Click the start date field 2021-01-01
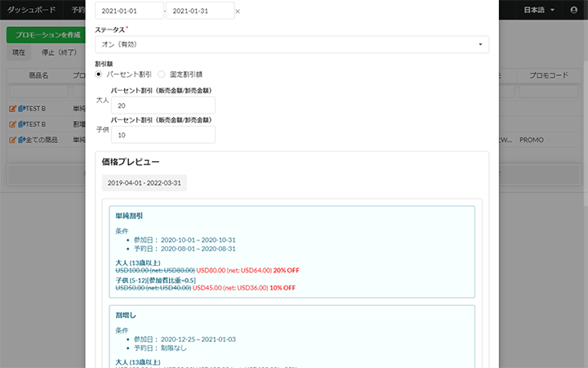Viewport: 588px width, 368px height. [x=129, y=11]
